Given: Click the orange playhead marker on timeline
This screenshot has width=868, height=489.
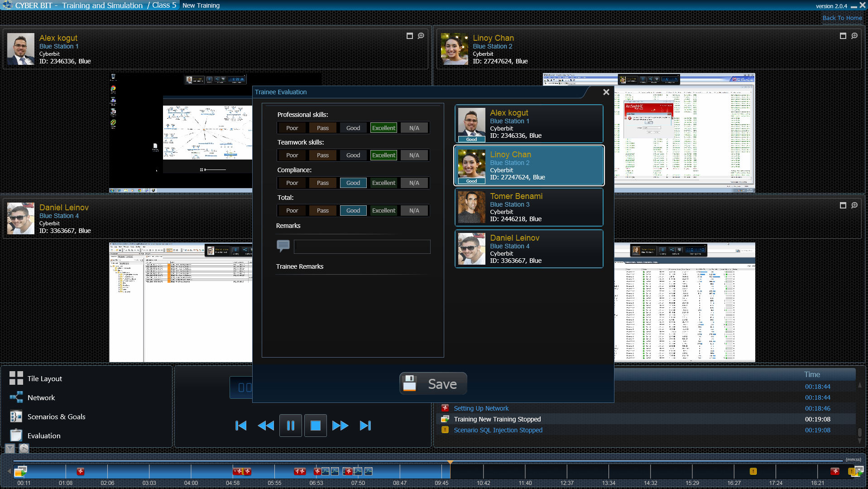Looking at the screenshot, I should 450,463.
